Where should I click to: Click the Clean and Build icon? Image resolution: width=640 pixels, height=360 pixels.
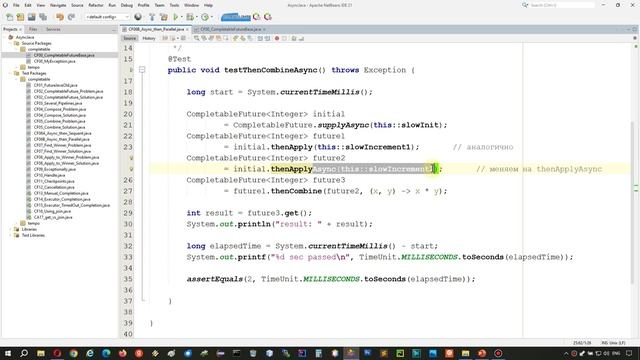(164, 17)
